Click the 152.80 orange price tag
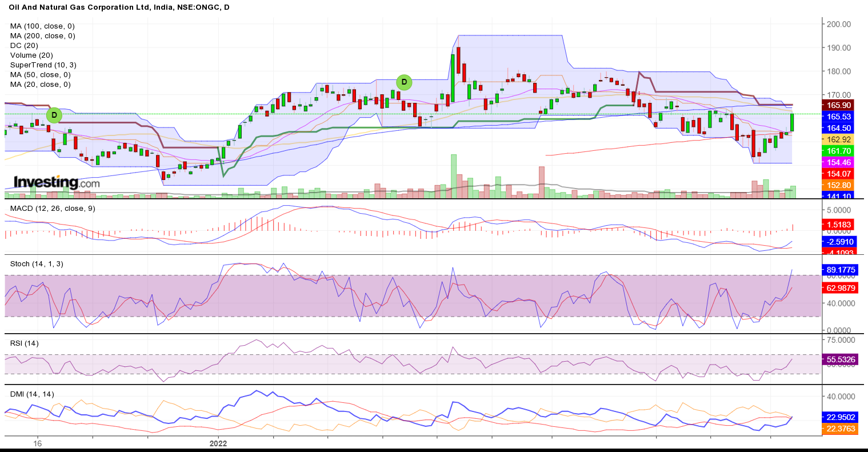Screen dimensions: 868x452 839,185
